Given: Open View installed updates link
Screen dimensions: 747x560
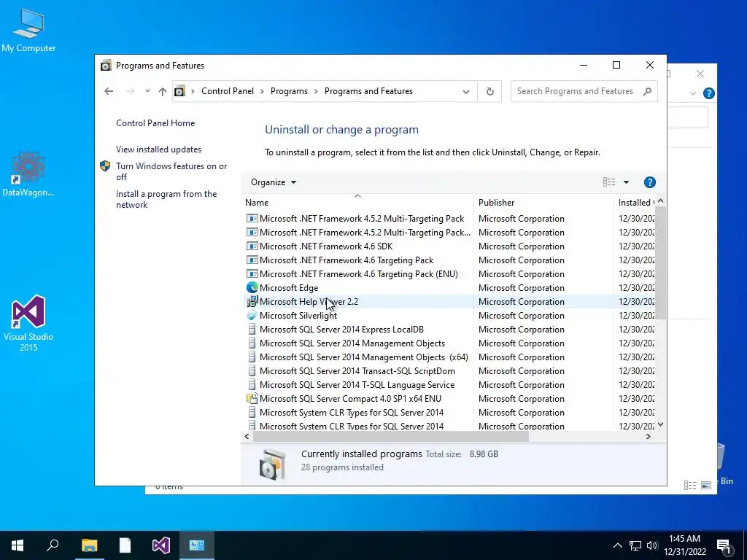Looking at the screenshot, I should (158, 149).
